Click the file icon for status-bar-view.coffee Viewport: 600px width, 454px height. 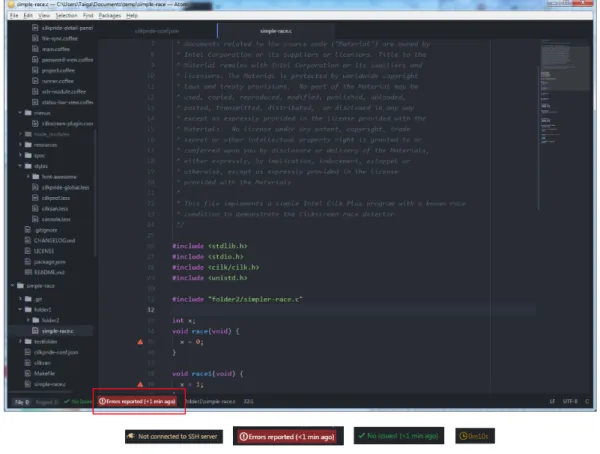tap(35, 102)
